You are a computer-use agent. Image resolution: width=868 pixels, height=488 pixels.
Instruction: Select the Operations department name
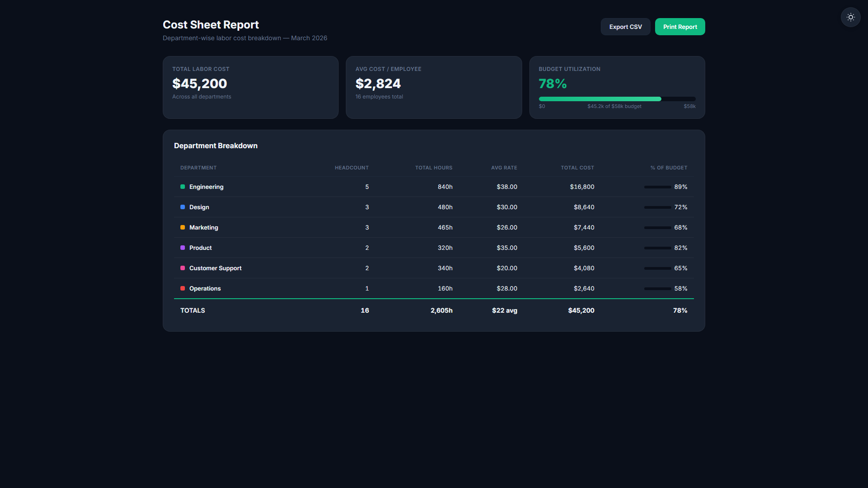pyautogui.click(x=205, y=288)
